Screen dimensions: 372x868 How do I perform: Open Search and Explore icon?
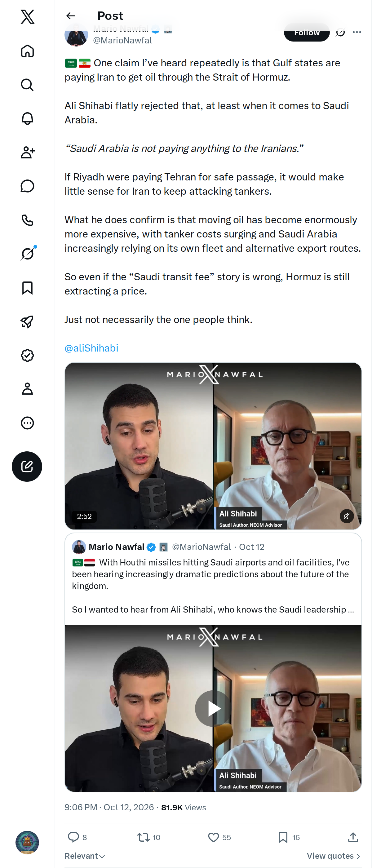(x=27, y=85)
